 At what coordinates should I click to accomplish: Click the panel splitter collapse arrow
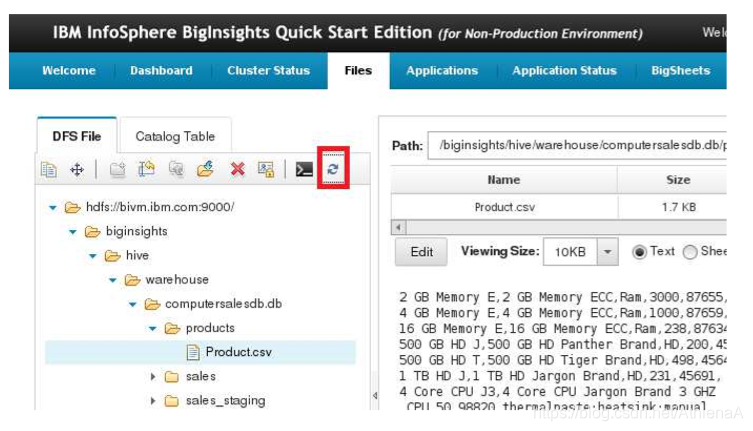[x=375, y=395]
